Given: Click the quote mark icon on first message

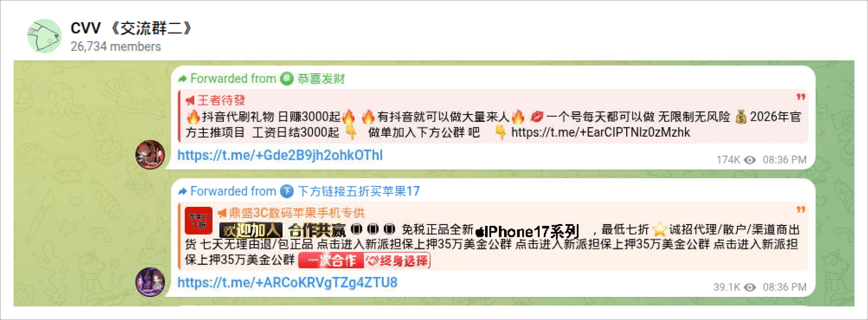Looking at the screenshot, I should pyautogui.click(x=801, y=97).
